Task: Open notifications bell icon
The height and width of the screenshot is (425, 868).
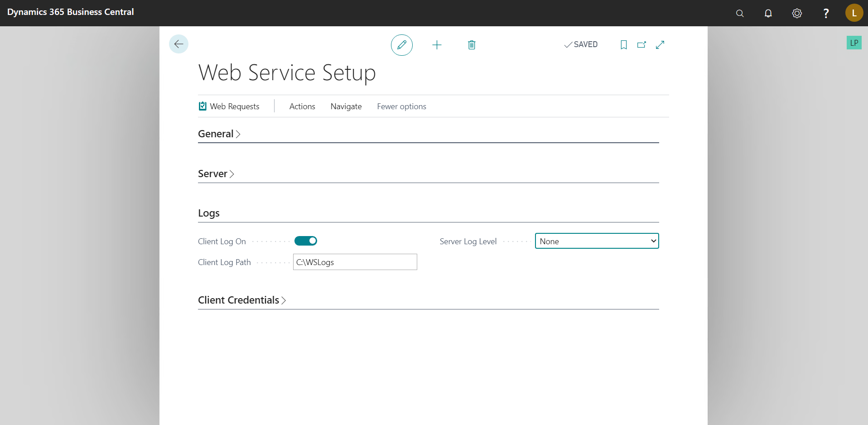Action: [768, 13]
